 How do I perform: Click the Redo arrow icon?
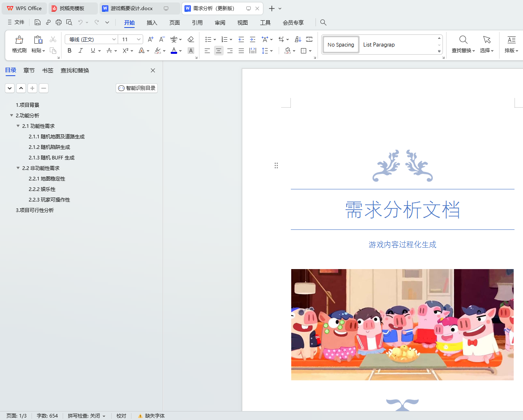click(97, 22)
